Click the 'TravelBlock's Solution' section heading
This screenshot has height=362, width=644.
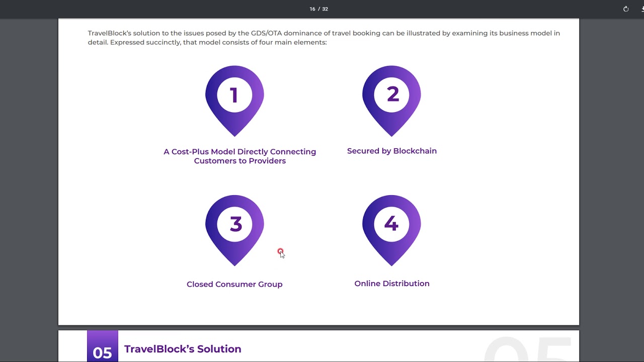[183, 349]
